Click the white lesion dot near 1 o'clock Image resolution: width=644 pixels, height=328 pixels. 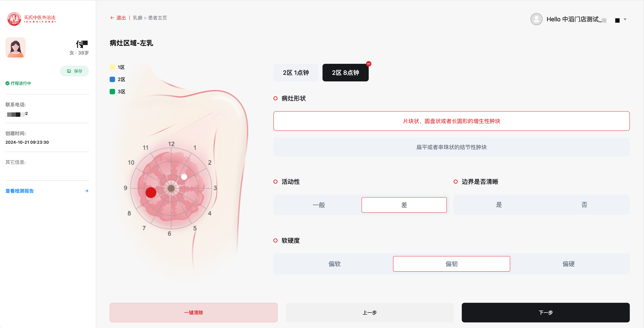(184, 177)
